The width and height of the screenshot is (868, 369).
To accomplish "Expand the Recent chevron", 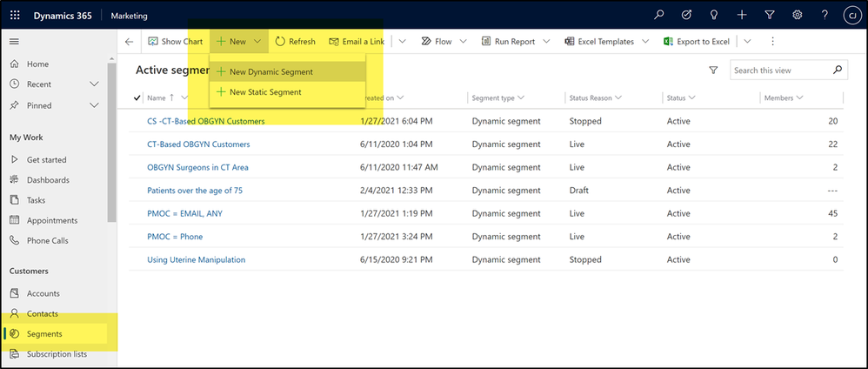I will (x=95, y=84).
